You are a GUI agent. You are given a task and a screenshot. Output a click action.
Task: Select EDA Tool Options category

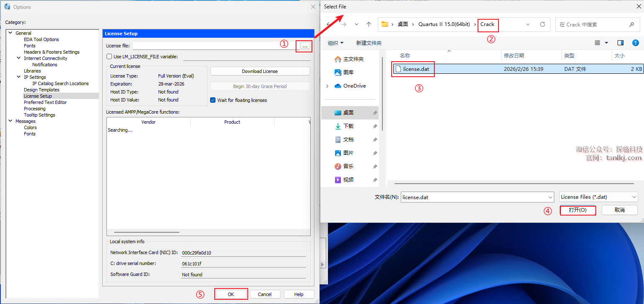42,39
